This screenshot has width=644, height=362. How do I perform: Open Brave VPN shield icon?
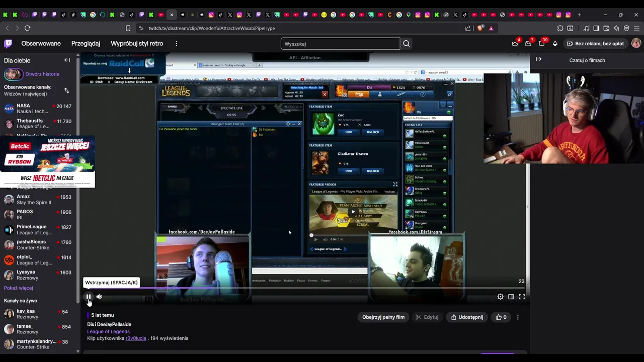click(626, 28)
